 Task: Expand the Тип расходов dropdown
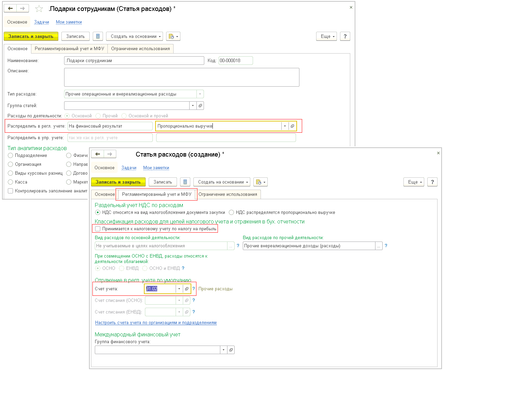[x=200, y=94]
